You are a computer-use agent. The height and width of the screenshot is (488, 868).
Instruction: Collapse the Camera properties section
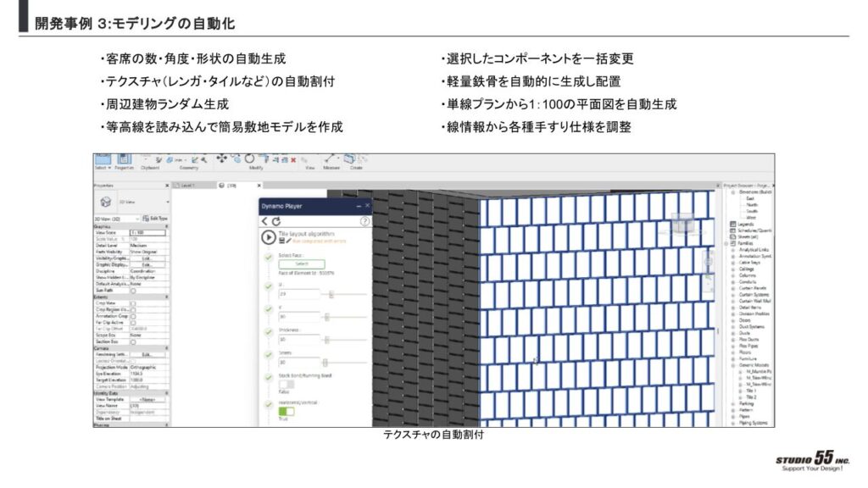point(167,348)
